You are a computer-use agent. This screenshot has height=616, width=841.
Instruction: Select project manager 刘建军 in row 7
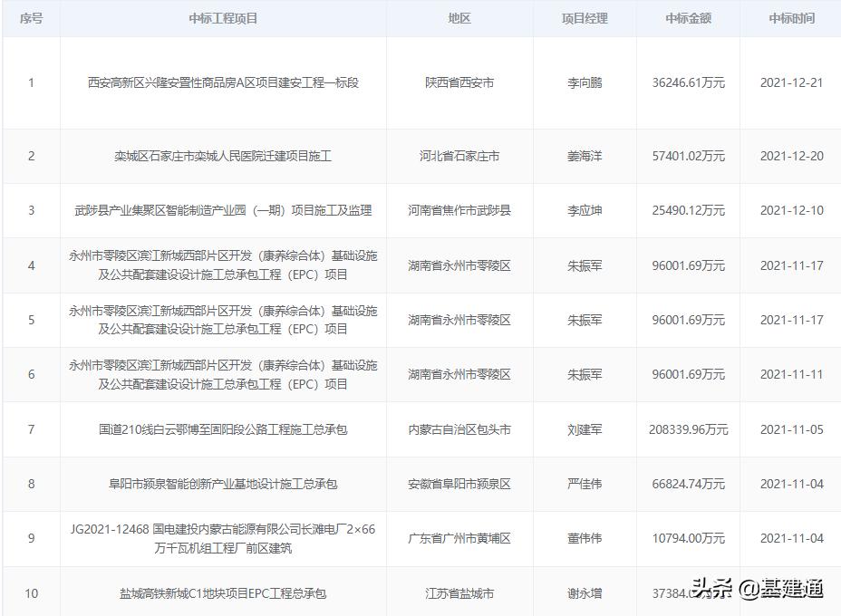click(586, 428)
